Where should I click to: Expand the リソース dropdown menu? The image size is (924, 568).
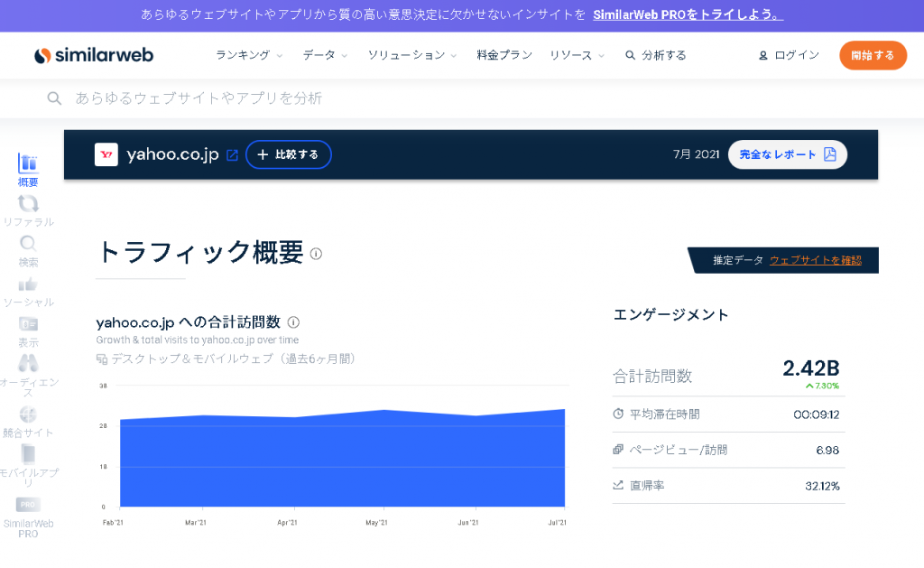[577, 55]
